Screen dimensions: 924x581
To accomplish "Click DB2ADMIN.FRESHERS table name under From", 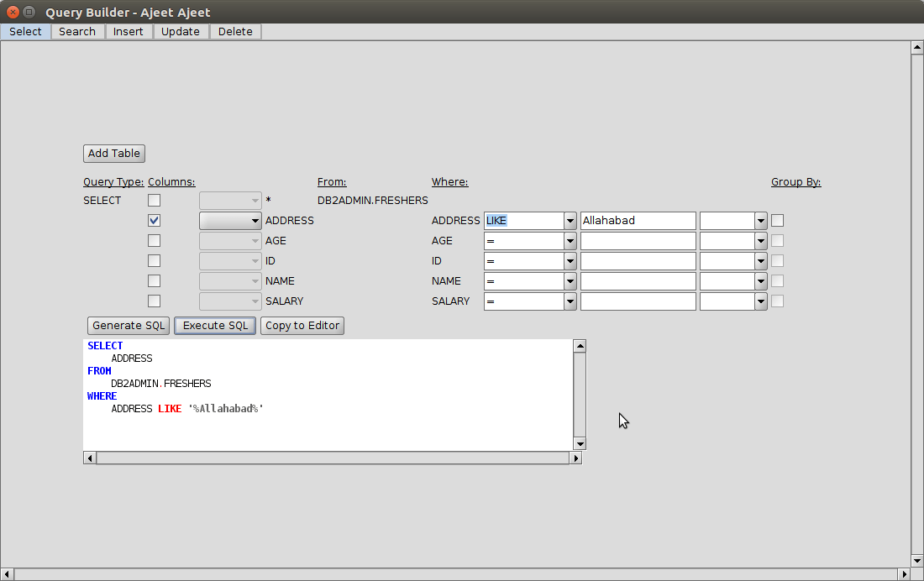I will pyautogui.click(x=372, y=201).
